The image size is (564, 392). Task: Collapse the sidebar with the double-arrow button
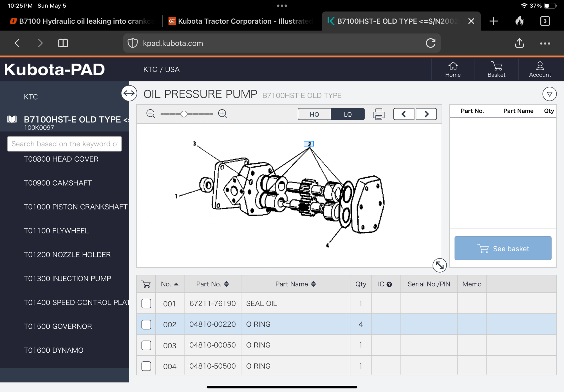pyautogui.click(x=129, y=93)
